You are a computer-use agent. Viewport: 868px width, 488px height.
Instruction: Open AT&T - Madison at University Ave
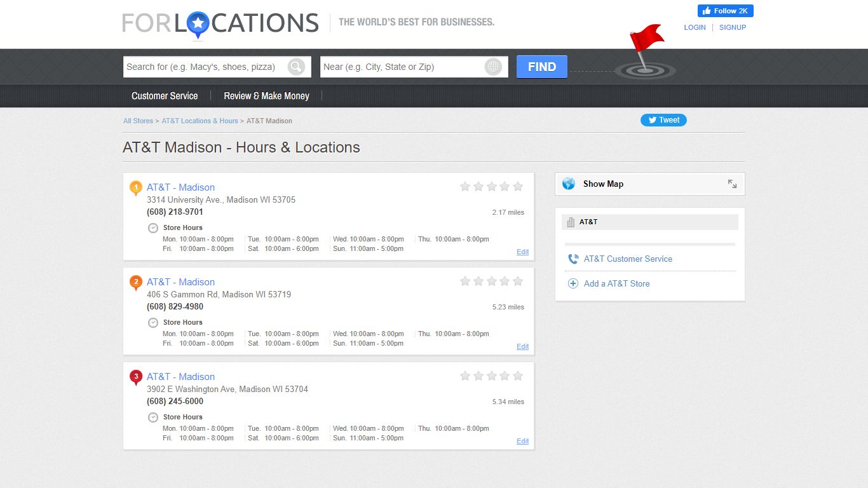(180, 187)
